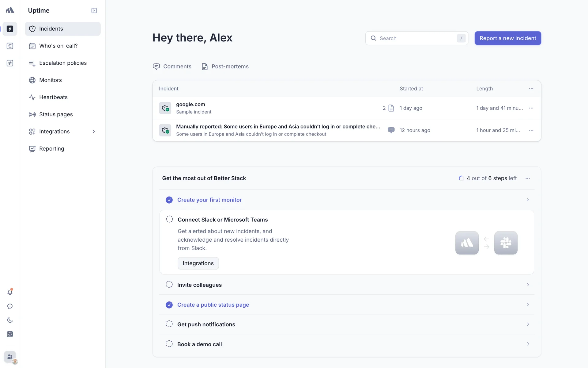Toggle dark mode moon icon
Viewport: 588px width, 368px height.
pos(10,320)
